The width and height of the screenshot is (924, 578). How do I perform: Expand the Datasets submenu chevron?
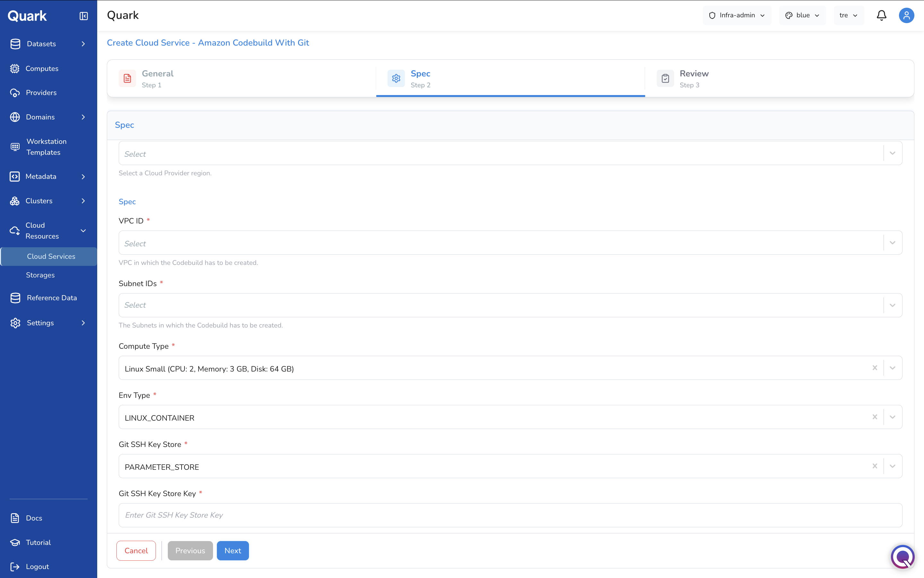83,44
